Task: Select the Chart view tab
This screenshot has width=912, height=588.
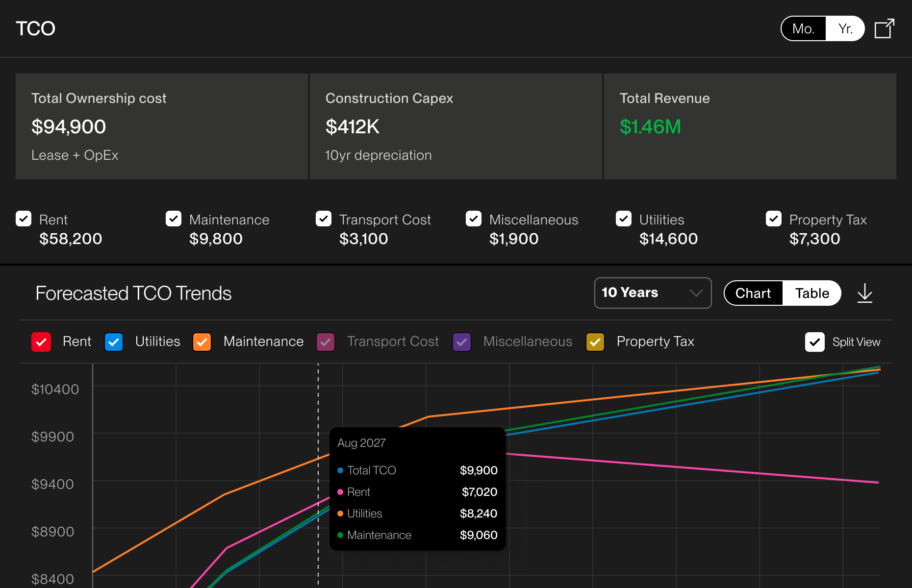Action: [753, 293]
